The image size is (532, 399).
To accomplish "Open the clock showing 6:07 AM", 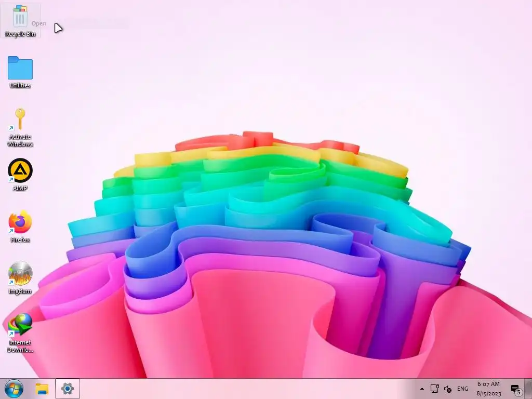I will [488, 389].
